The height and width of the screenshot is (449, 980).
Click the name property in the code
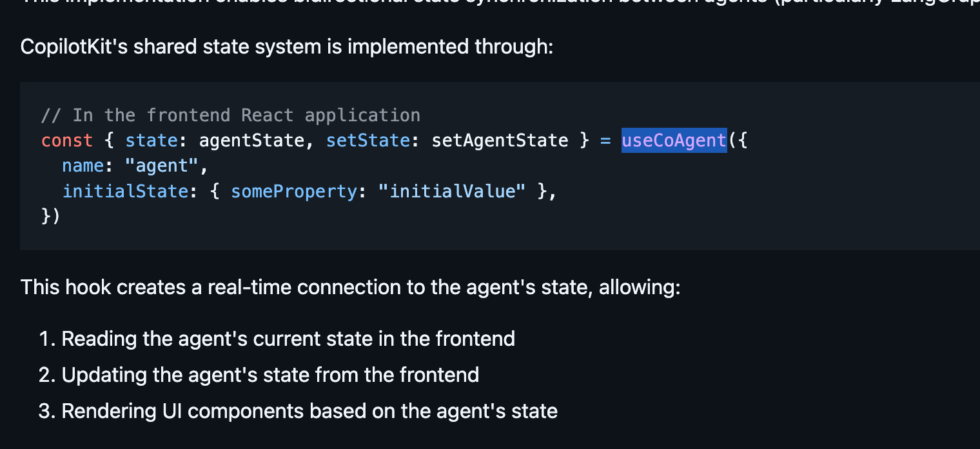click(x=83, y=166)
